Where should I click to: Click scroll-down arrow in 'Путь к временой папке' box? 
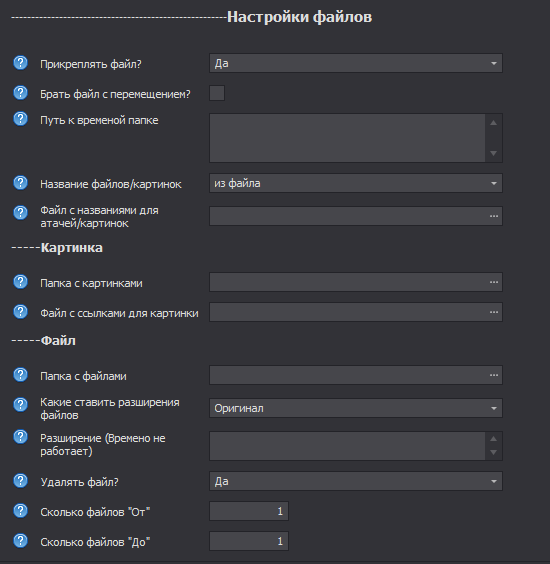pyautogui.click(x=494, y=153)
